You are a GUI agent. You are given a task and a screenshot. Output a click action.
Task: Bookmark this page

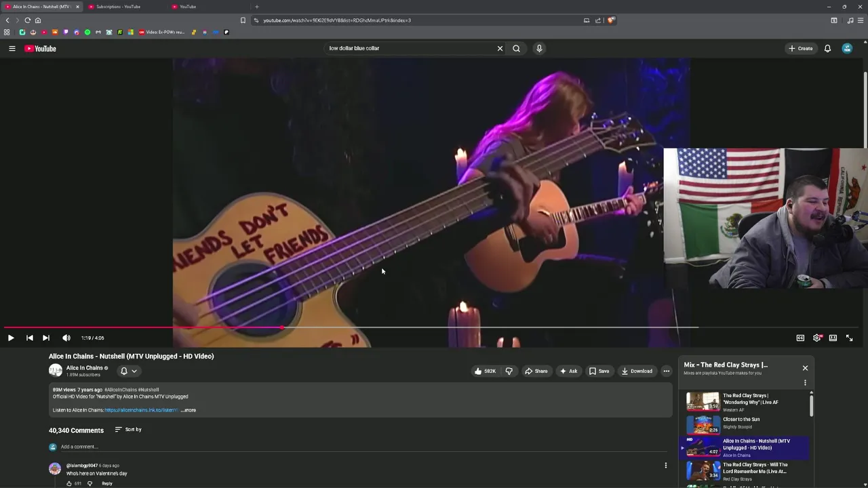(x=243, y=20)
